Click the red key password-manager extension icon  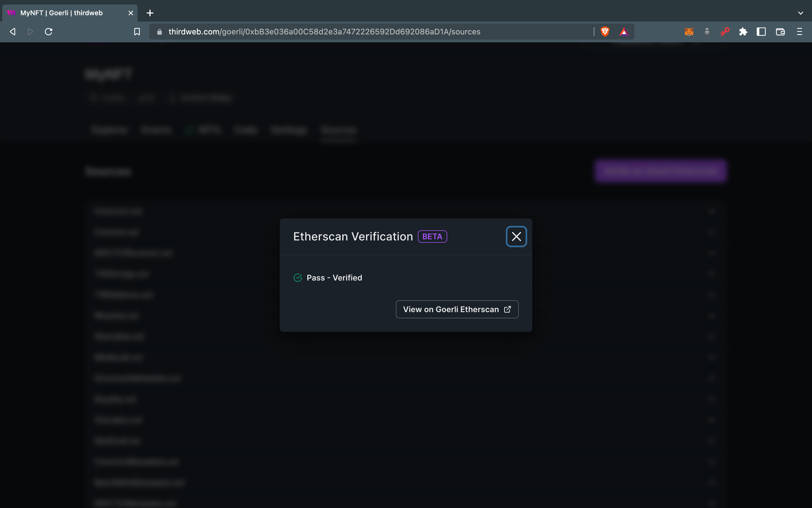pos(726,31)
